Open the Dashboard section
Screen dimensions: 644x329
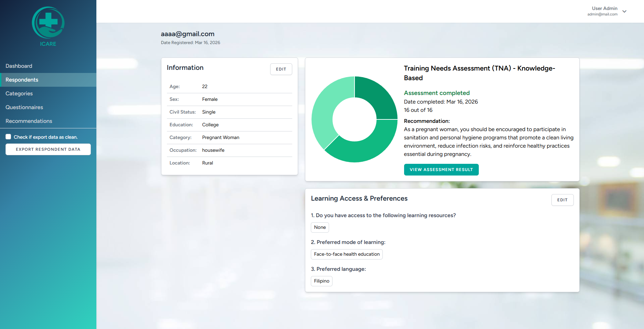click(x=19, y=66)
